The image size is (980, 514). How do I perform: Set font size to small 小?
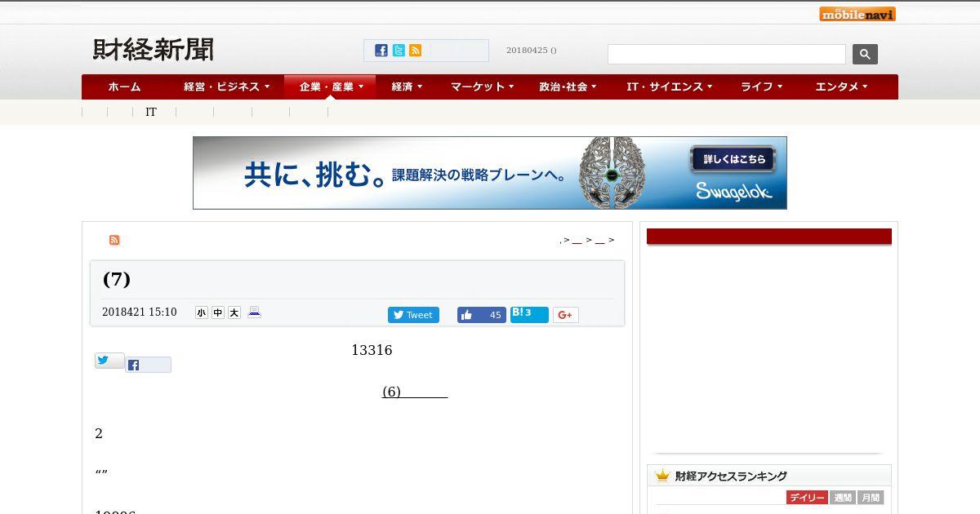click(x=202, y=312)
